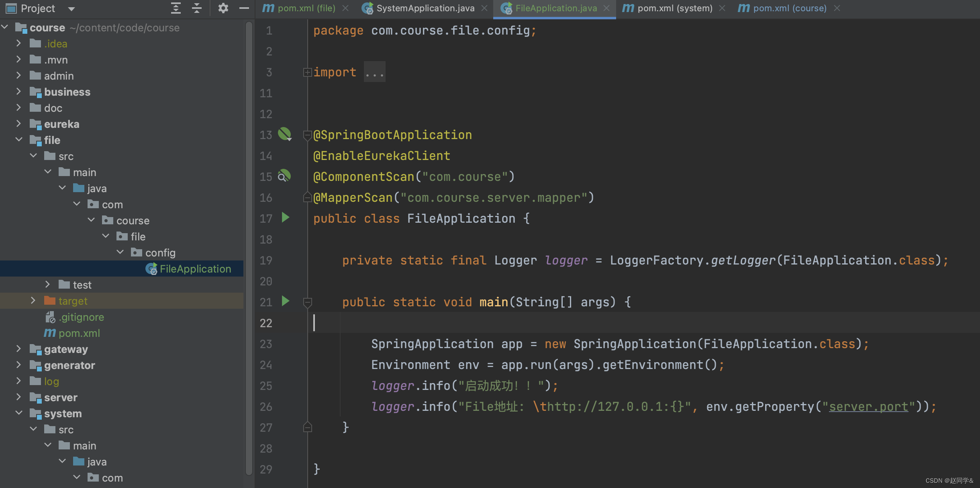Click the component scan gutter icon on line 15
Image resolution: width=980 pixels, height=488 pixels.
pyautogui.click(x=284, y=176)
